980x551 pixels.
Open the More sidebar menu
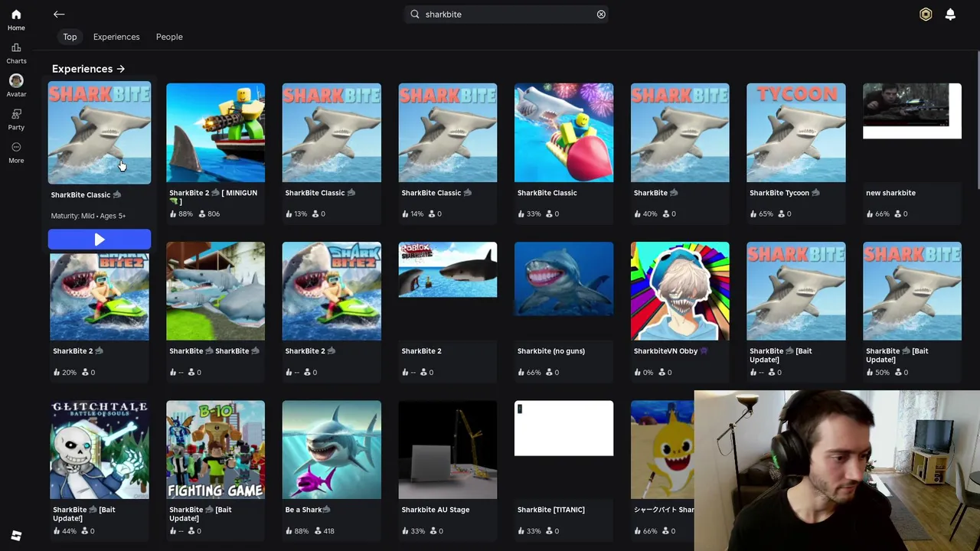pyautogui.click(x=16, y=152)
